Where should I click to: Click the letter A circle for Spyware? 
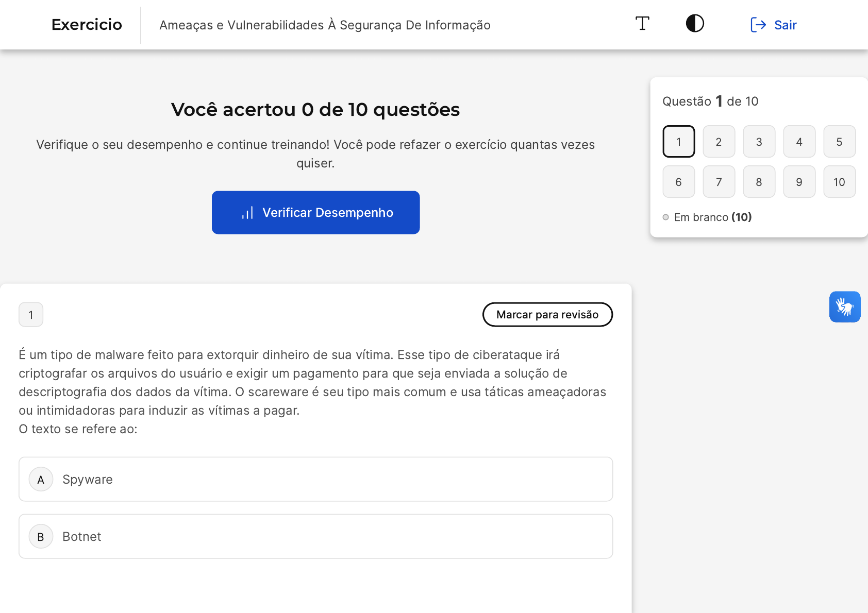click(41, 480)
